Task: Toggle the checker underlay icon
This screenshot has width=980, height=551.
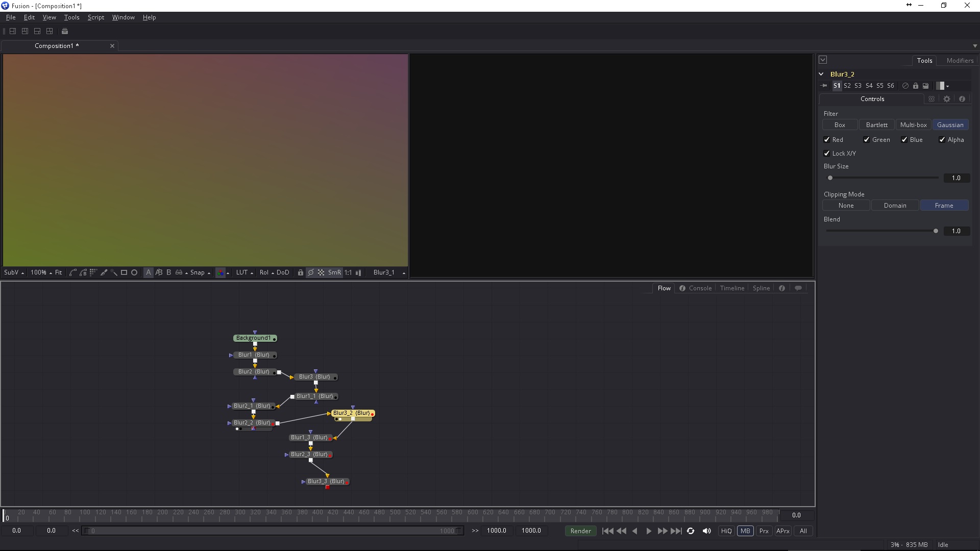Action: (x=321, y=272)
